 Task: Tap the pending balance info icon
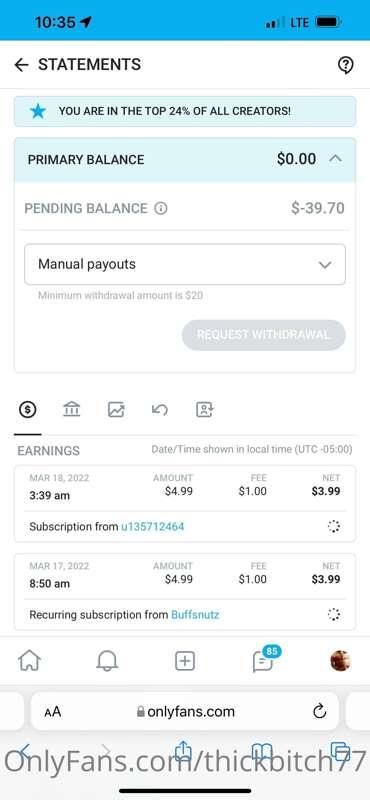pos(161,208)
